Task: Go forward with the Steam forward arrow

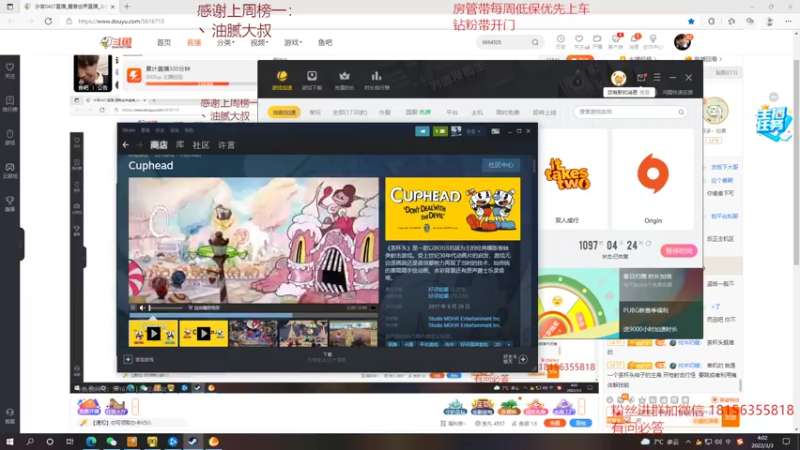Action: 139,145
